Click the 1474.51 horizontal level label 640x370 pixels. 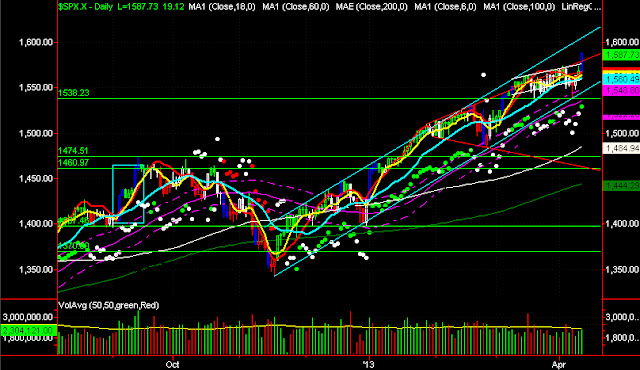pyautogui.click(x=73, y=151)
